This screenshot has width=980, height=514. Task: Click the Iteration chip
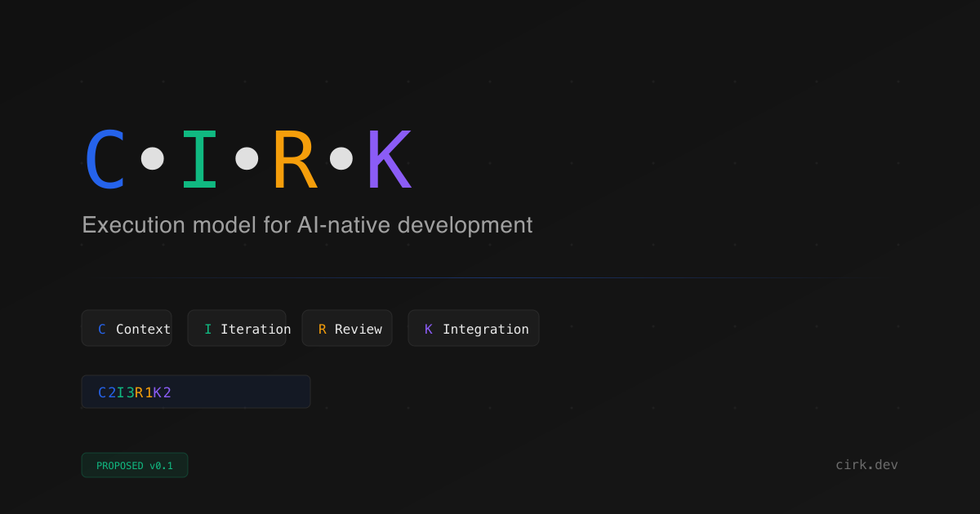[237, 328]
